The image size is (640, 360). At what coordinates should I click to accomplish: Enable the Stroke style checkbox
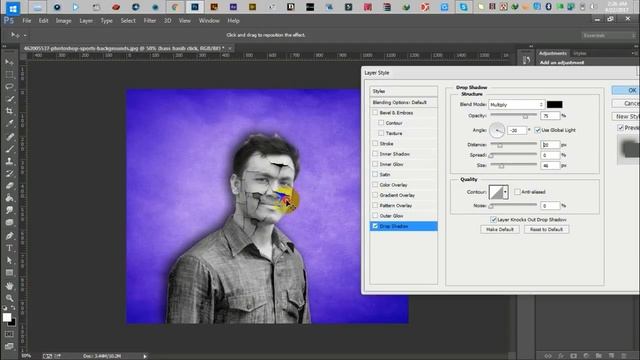pyautogui.click(x=375, y=143)
